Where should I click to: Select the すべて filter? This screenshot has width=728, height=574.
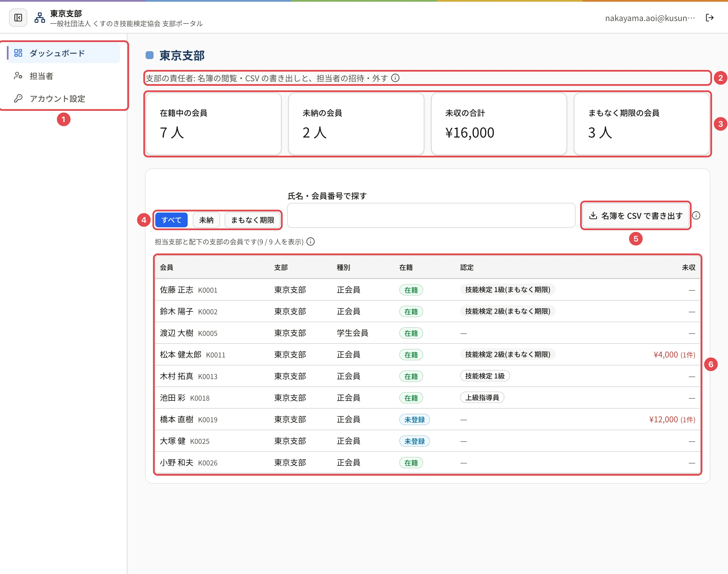(x=171, y=220)
